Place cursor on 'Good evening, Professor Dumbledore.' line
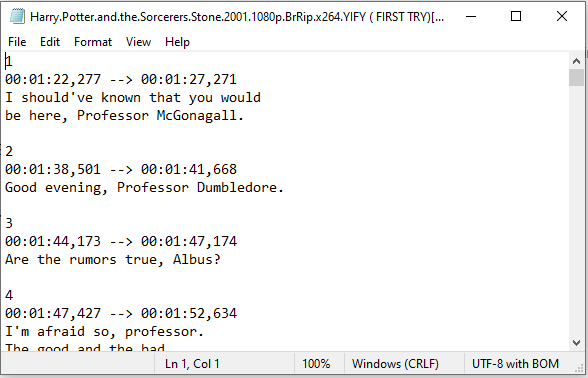 [x=144, y=188]
